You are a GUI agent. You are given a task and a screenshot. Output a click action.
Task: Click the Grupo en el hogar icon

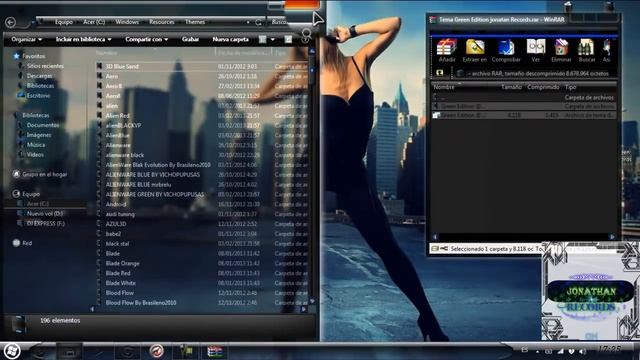(16, 174)
